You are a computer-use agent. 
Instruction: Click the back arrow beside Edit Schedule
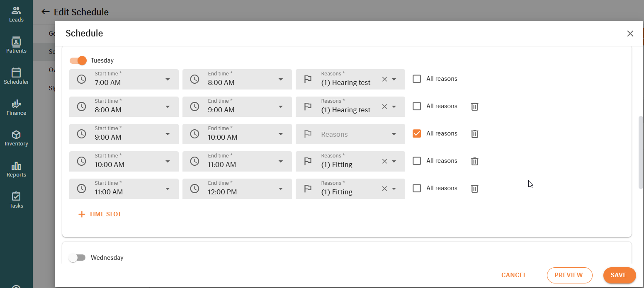click(x=46, y=12)
